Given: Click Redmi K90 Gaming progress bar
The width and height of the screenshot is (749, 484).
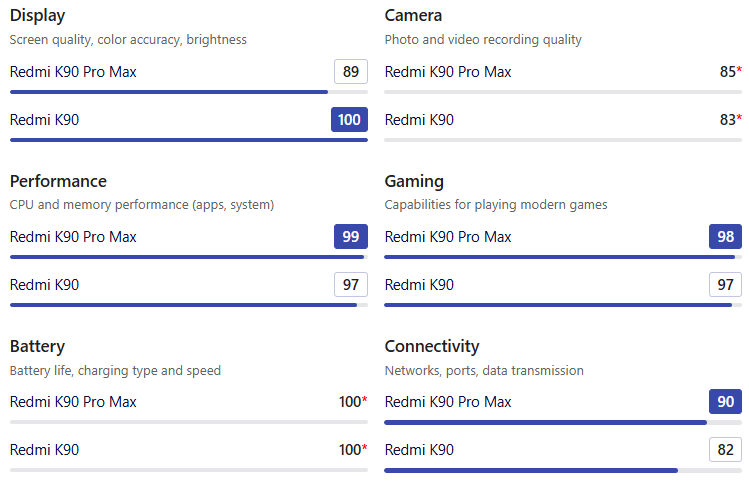Looking at the screenshot, I should (x=563, y=305).
